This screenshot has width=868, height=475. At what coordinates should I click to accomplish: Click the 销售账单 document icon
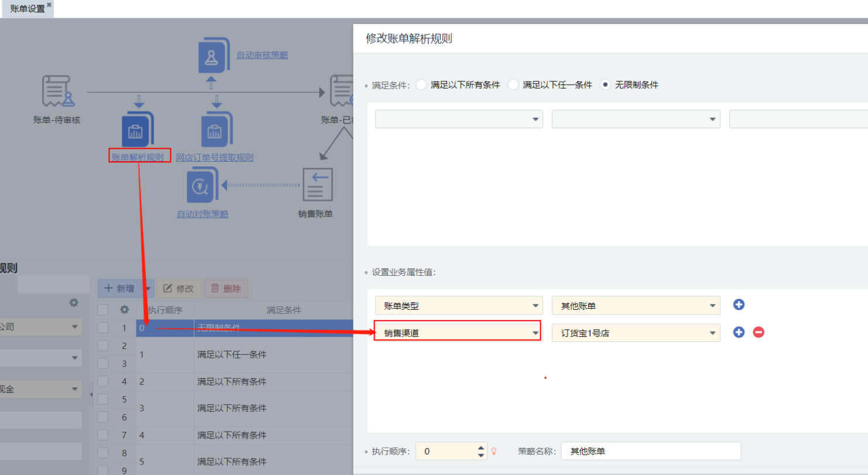pos(317,185)
